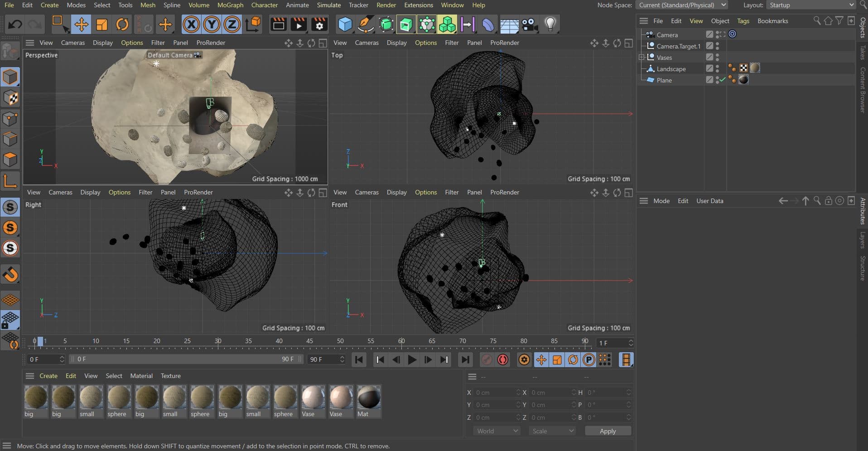Open the Render Settings icon
The width and height of the screenshot is (868, 451).
(319, 24)
